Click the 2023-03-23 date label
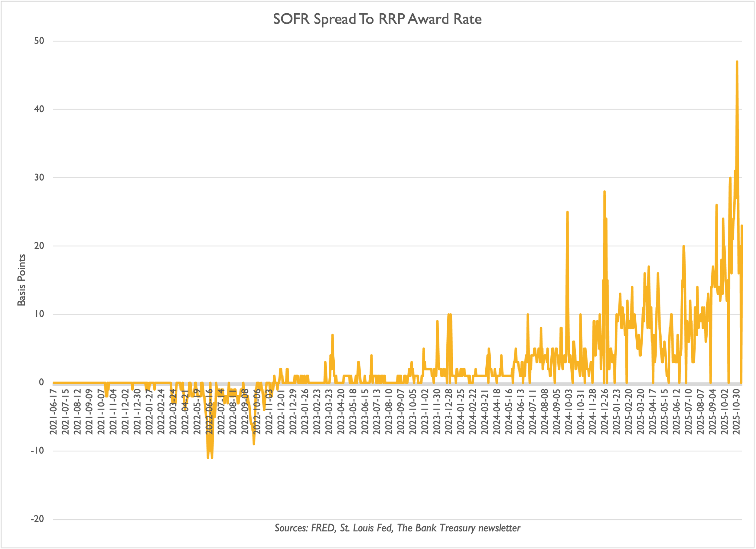Viewport: 756px width, 549px height. (329, 412)
